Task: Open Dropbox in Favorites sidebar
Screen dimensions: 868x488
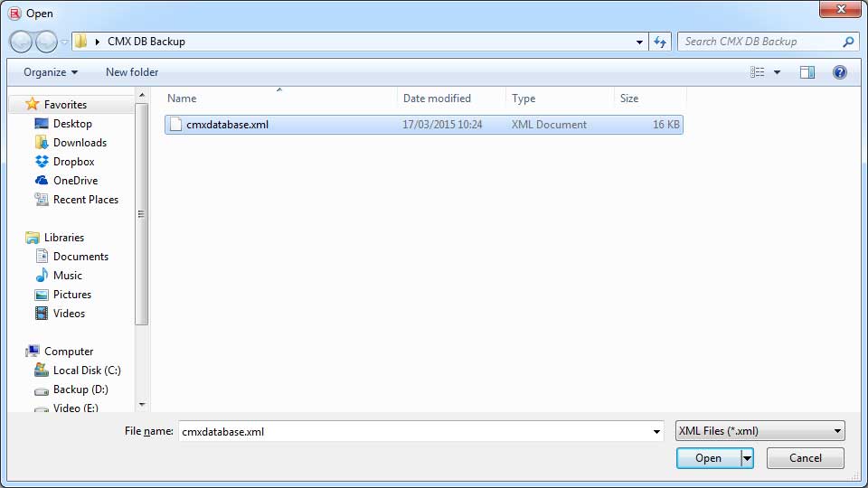Action: (x=73, y=162)
